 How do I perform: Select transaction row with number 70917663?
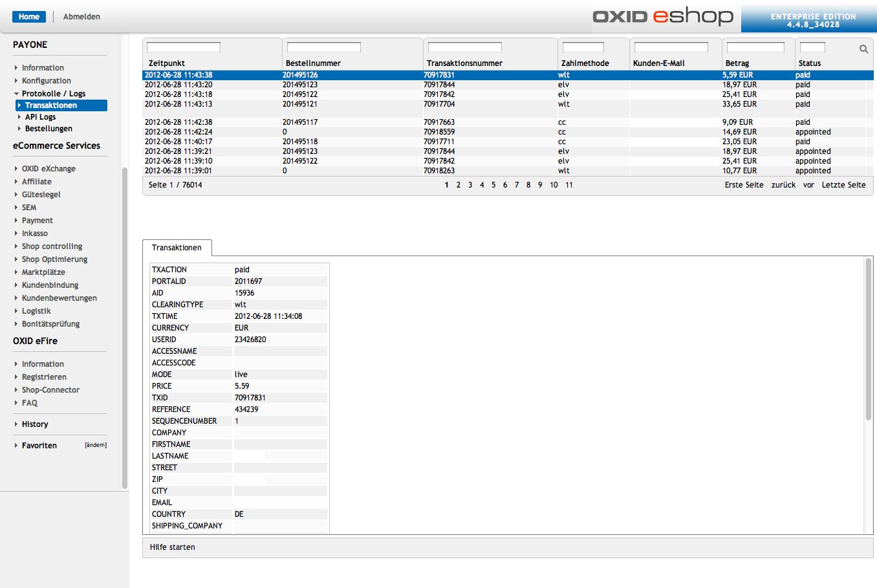(x=439, y=122)
